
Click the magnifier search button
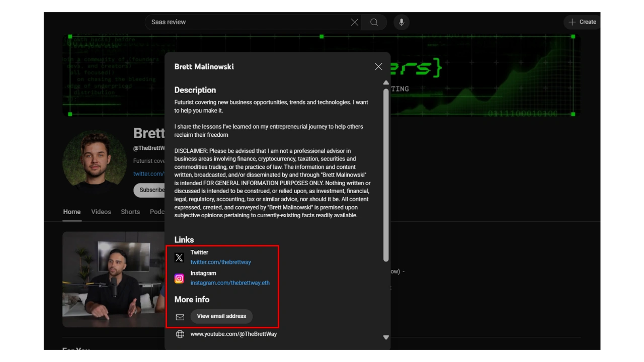click(x=374, y=22)
